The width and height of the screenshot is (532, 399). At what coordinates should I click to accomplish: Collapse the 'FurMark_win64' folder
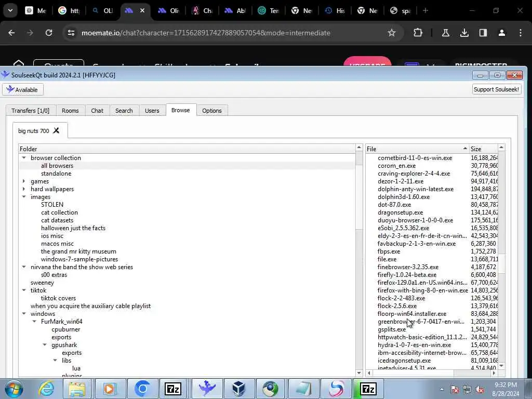tap(34, 322)
